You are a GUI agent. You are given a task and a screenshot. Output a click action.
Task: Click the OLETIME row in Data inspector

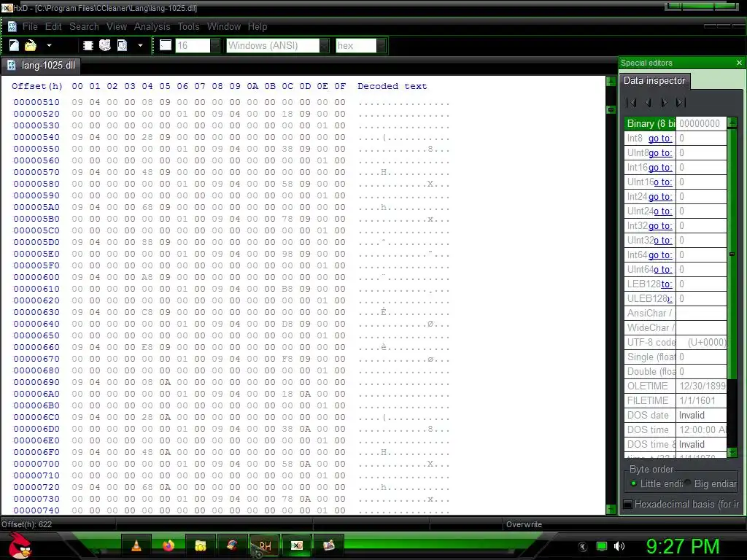click(x=676, y=386)
